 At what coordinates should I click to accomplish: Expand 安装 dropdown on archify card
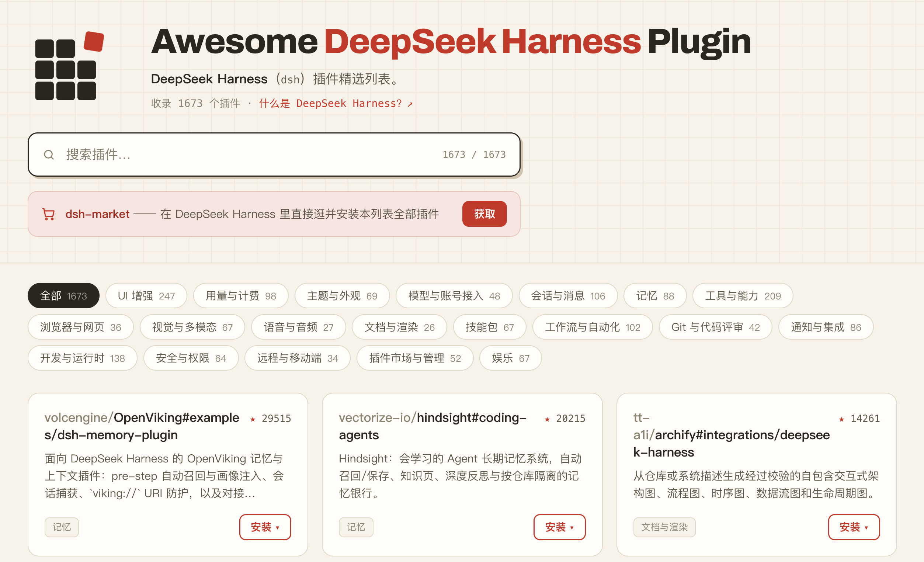pos(854,527)
